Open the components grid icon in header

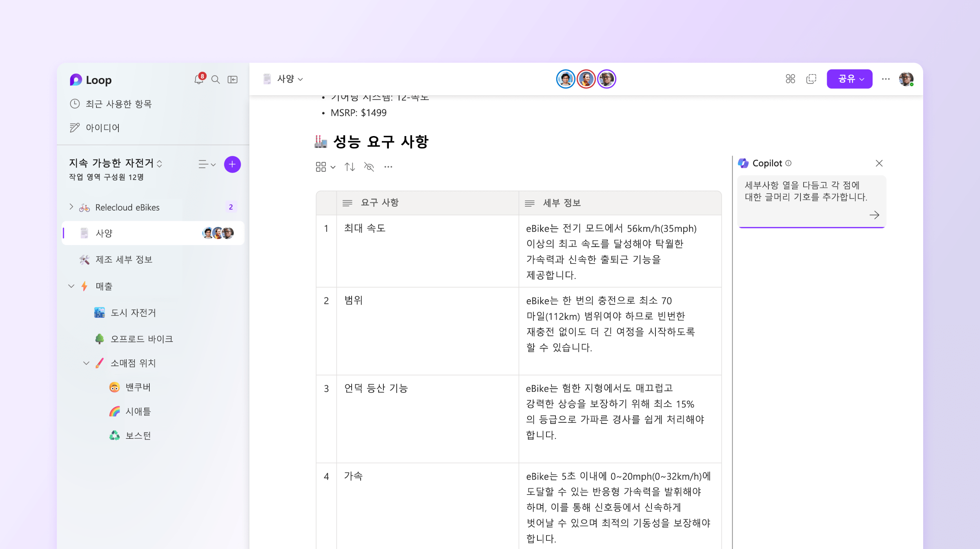pos(790,79)
